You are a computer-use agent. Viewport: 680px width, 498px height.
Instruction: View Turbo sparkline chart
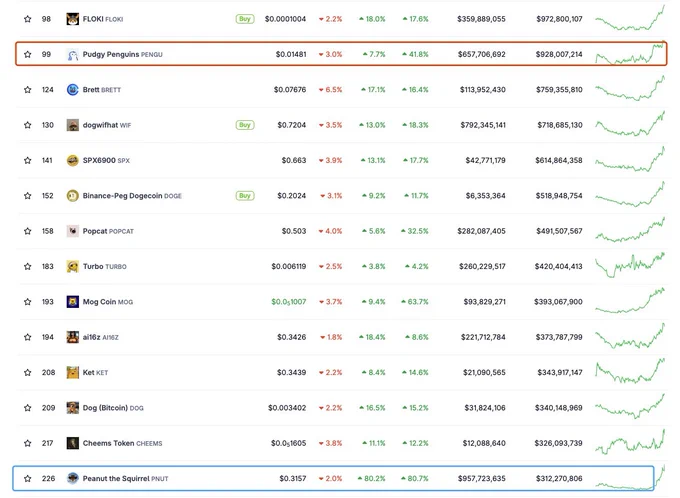coord(630,265)
